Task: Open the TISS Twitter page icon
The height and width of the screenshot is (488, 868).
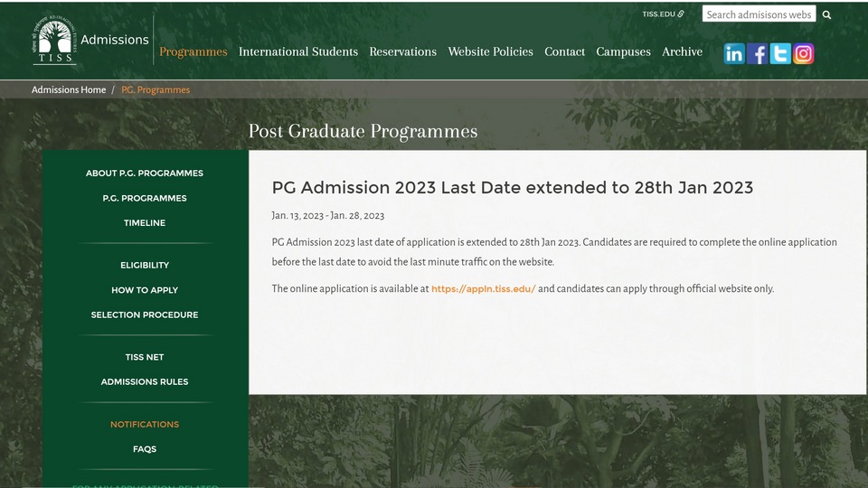Action: point(780,53)
